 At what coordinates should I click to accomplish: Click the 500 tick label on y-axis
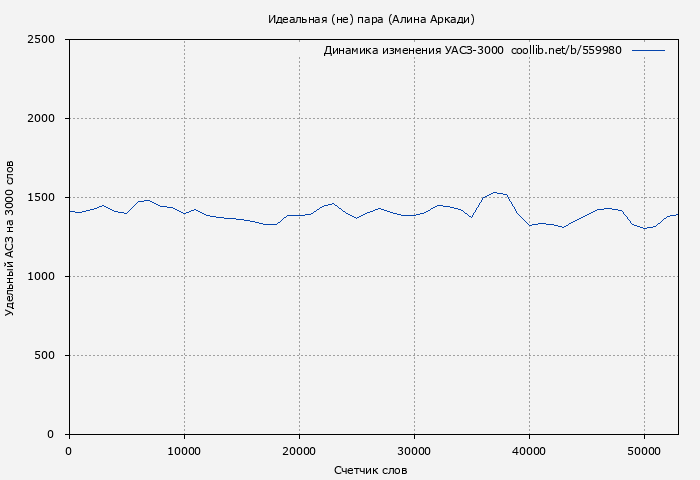tap(45, 355)
